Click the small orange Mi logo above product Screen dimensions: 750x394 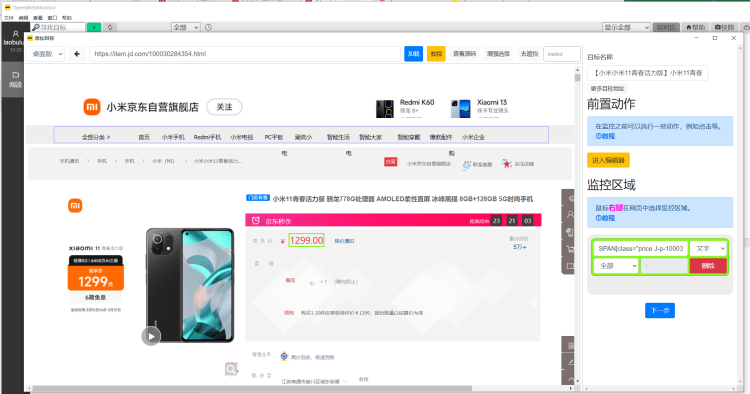pos(75,206)
